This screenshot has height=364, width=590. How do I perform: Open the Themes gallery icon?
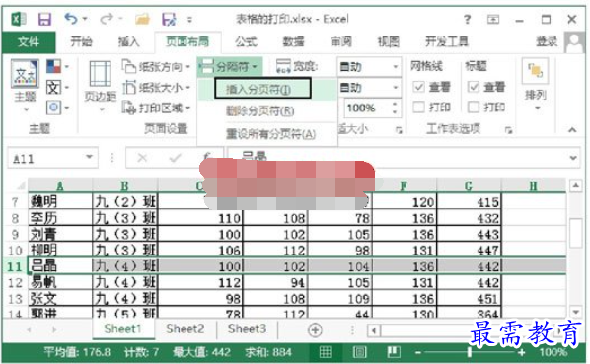click(25, 75)
